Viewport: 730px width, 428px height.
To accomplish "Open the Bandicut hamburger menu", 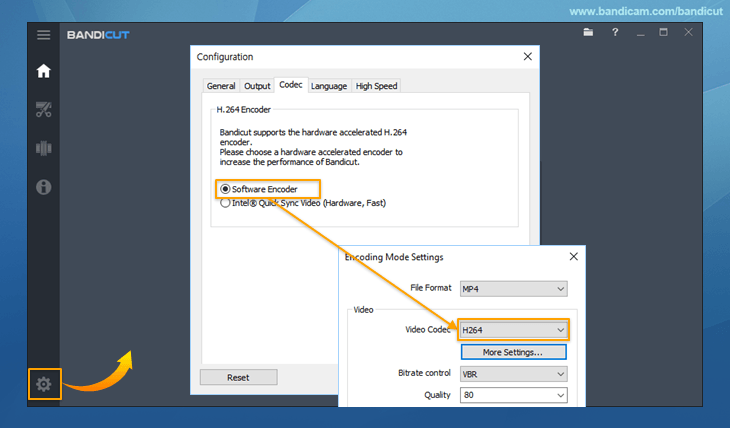I will pyautogui.click(x=43, y=35).
